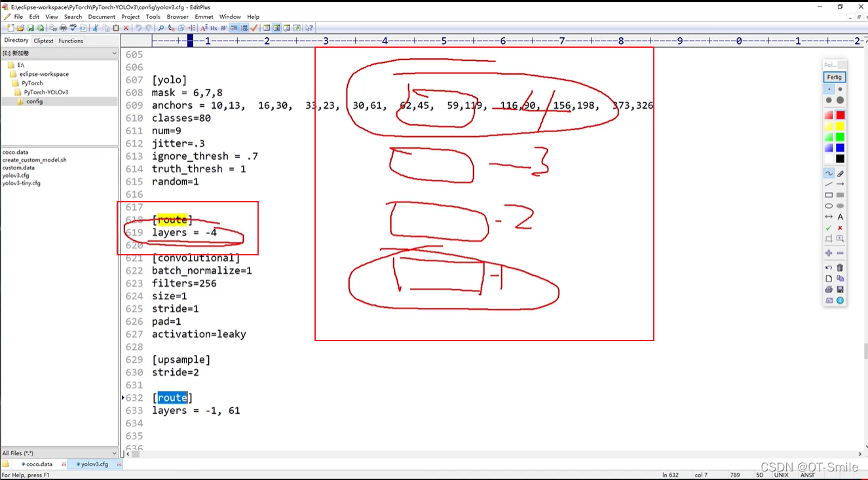
Task: Select the freehand pen tool in drawing palette
Action: pos(829,174)
